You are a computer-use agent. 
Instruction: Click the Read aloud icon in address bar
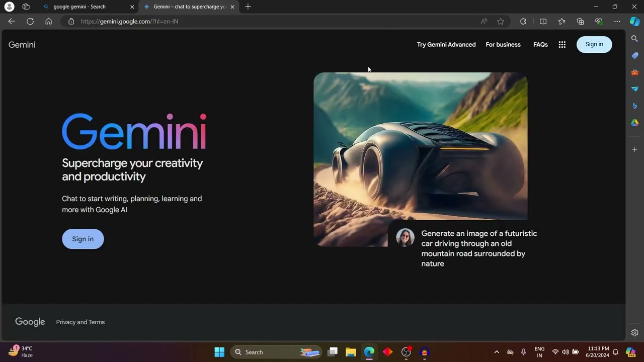tap(484, 21)
